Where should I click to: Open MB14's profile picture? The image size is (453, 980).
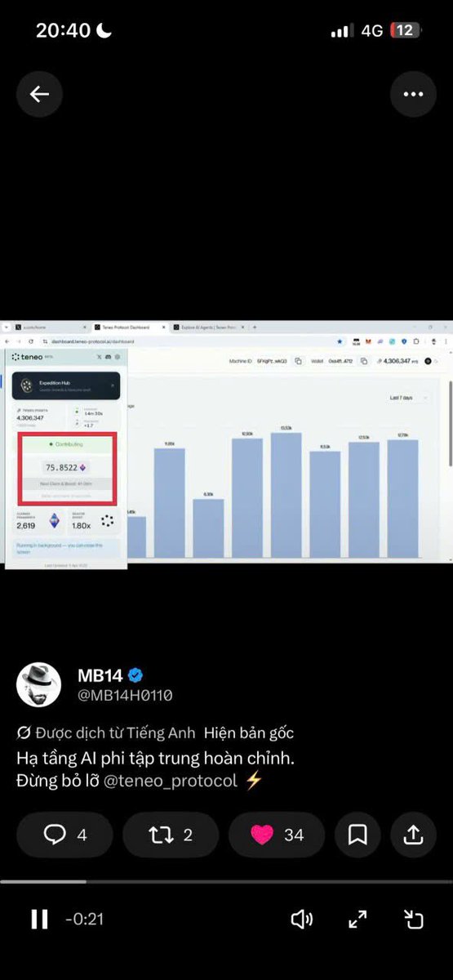tap(38, 684)
